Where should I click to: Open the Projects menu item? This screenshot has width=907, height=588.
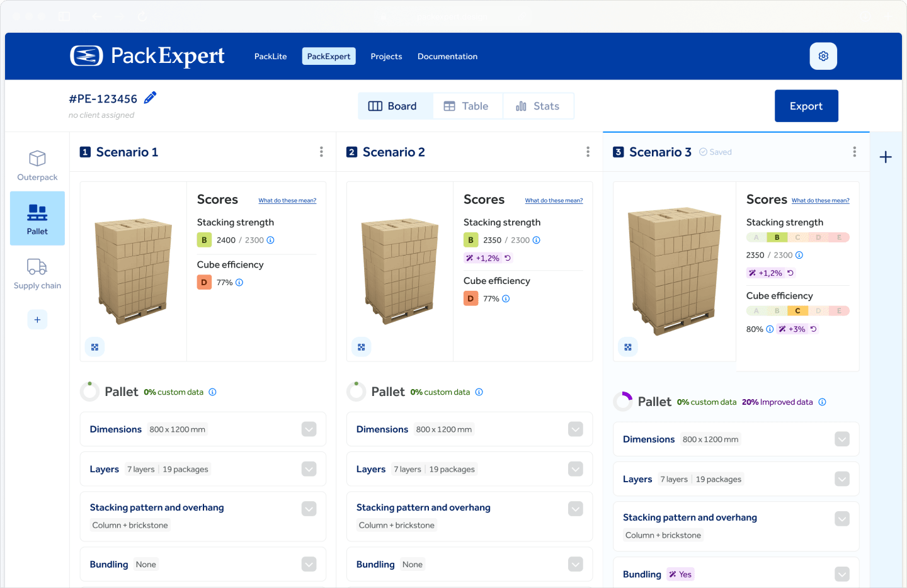(386, 57)
